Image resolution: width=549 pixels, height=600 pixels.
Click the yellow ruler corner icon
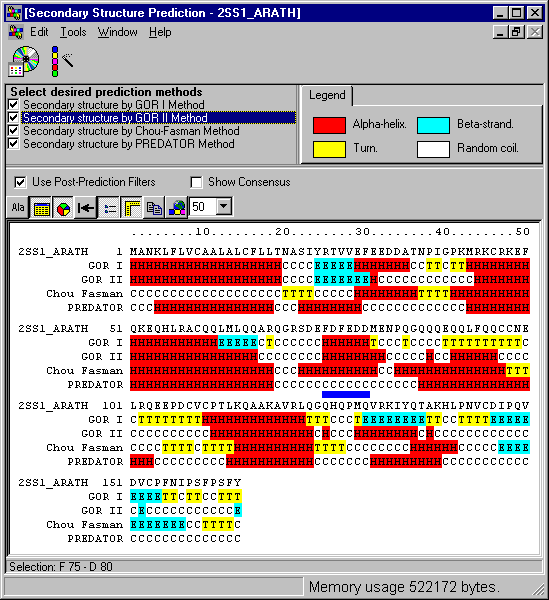click(x=132, y=208)
